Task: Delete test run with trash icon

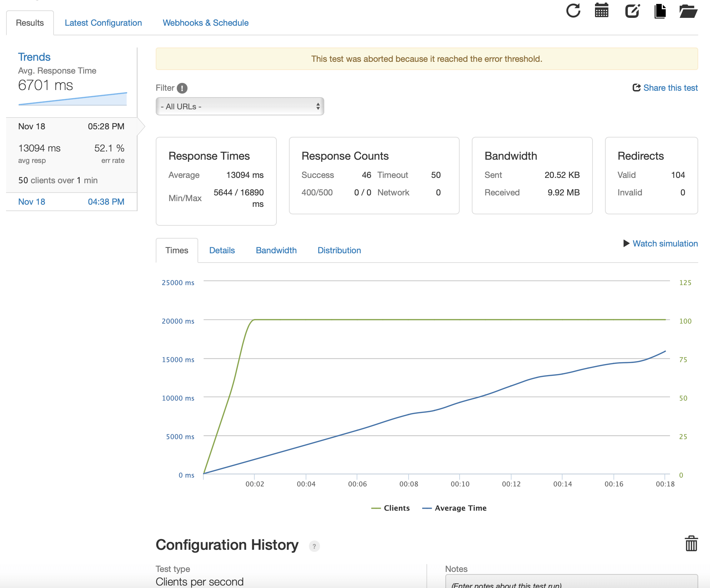Action: pyautogui.click(x=691, y=544)
